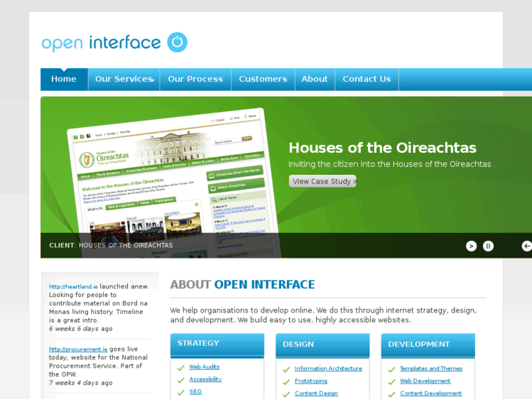Screen dimensions: 532x399
Task: Open the About page
Action: pos(315,79)
